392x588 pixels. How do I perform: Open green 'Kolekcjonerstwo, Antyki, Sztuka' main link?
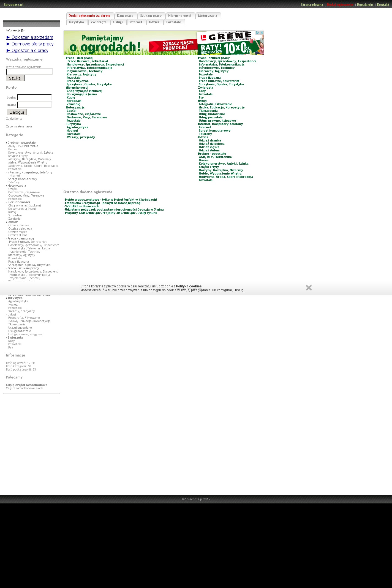click(x=224, y=164)
